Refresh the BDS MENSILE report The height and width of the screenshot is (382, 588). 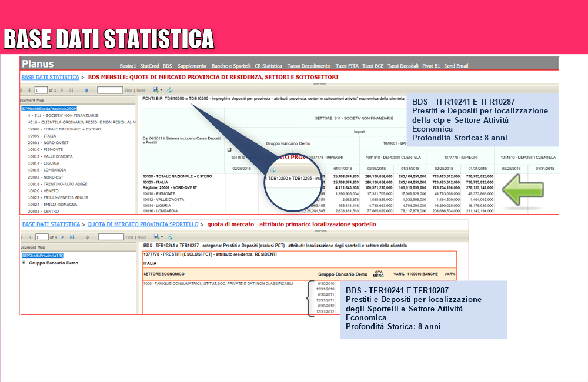[170, 90]
